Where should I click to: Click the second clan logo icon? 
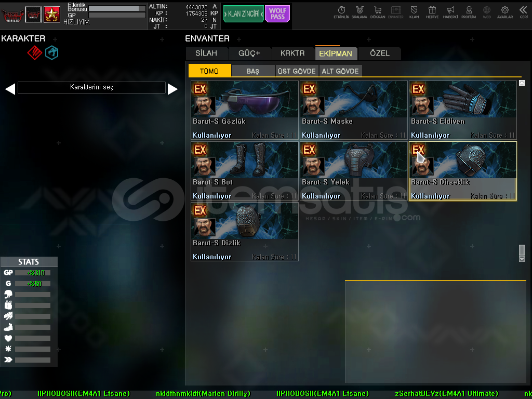coord(33,15)
